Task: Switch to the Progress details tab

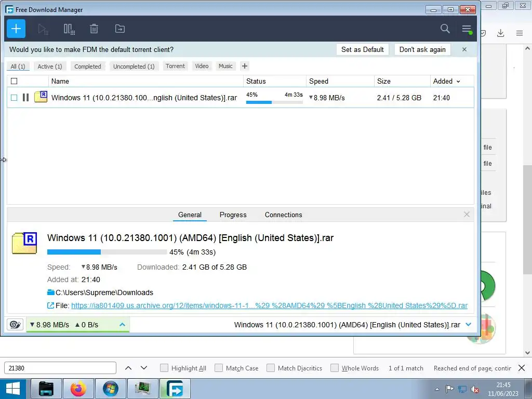Action: pyautogui.click(x=233, y=215)
